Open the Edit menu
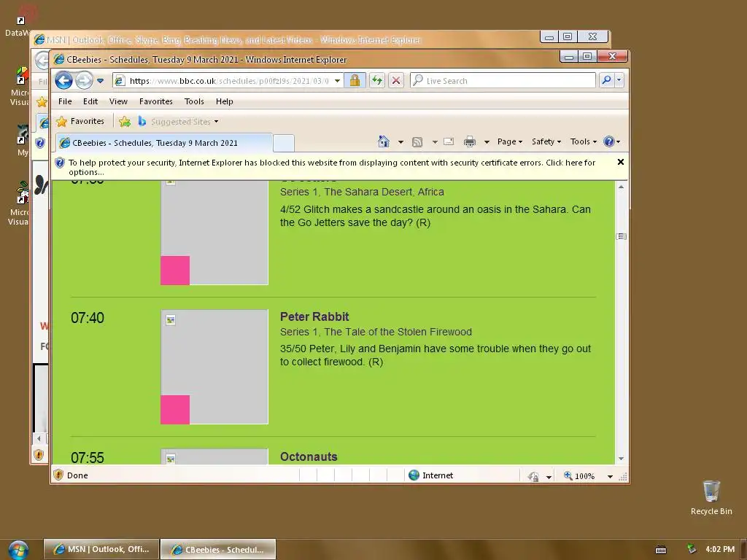The image size is (747, 560). coord(90,101)
